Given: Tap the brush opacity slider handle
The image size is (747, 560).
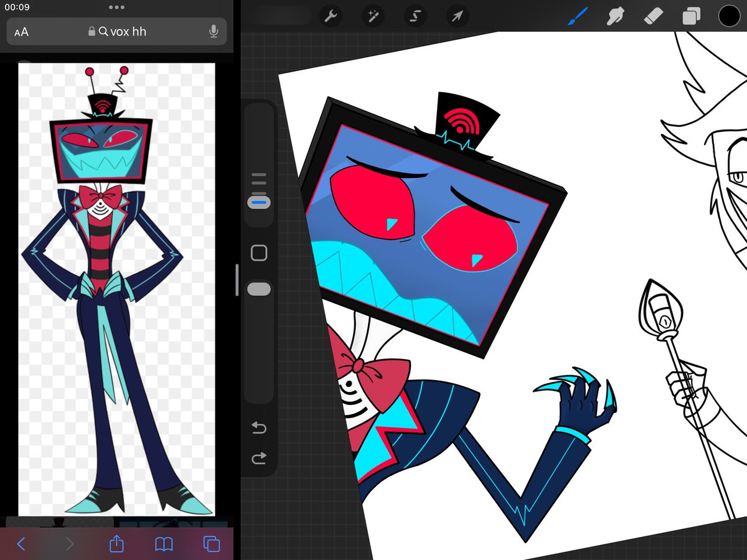Looking at the screenshot, I should pyautogui.click(x=259, y=289).
